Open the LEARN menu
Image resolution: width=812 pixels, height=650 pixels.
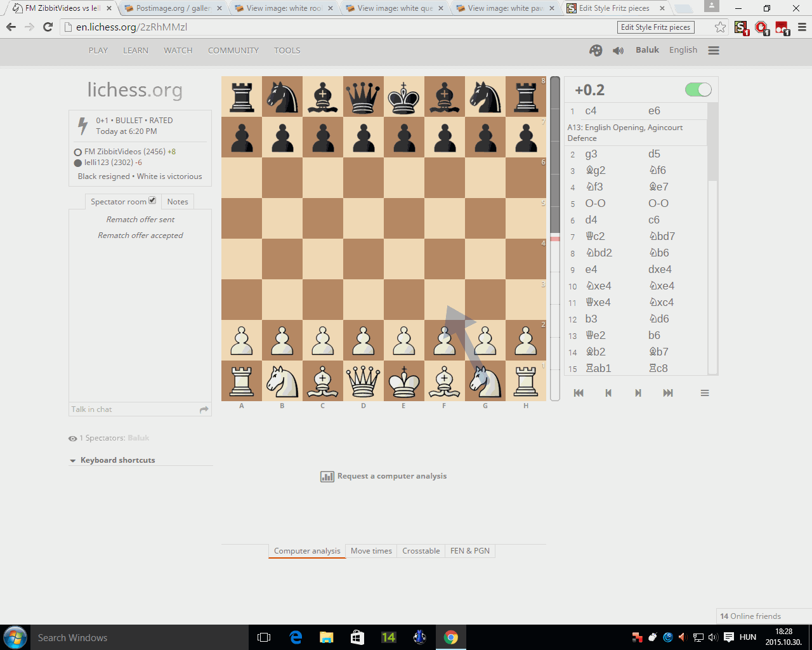pyautogui.click(x=136, y=51)
